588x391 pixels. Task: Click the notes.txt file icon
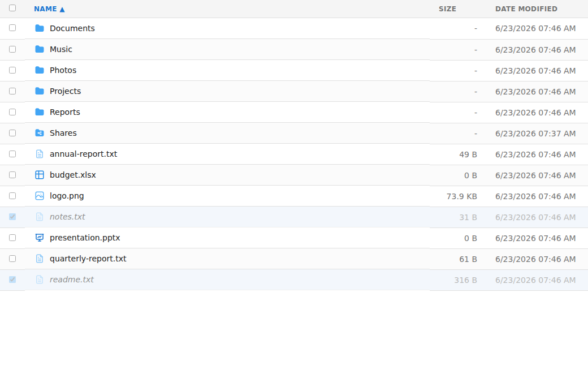[40, 217]
